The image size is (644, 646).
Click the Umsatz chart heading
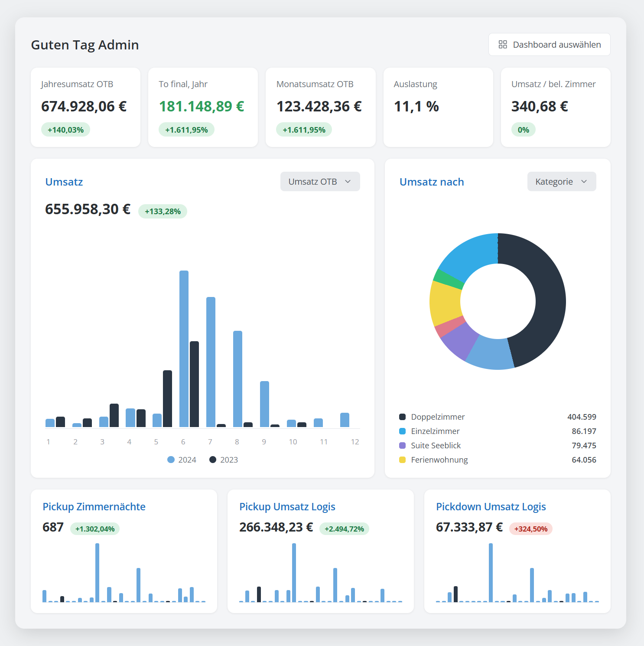coord(64,182)
